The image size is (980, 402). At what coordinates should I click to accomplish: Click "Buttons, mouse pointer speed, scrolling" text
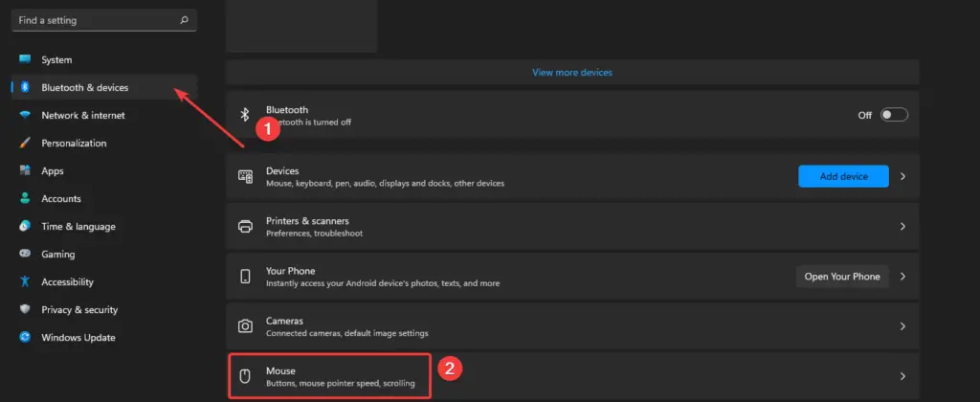tap(341, 383)
